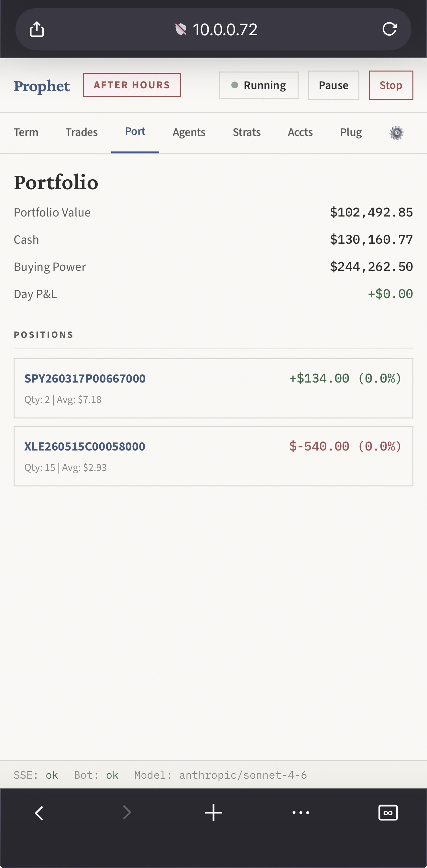The width and height of the screenshot is (427, 868).
Task: Tap the 10.0.0.72 address field
Action: (225, 30)
